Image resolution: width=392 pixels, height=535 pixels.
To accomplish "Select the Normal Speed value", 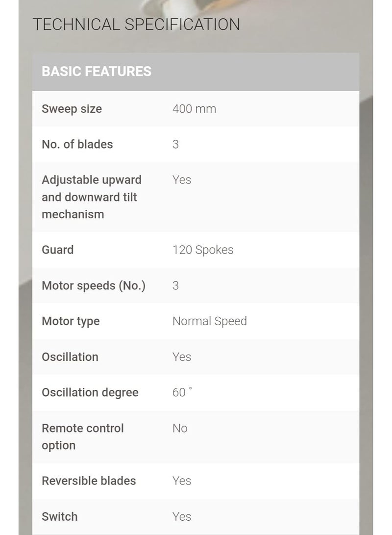I will [x=210, y=321].
